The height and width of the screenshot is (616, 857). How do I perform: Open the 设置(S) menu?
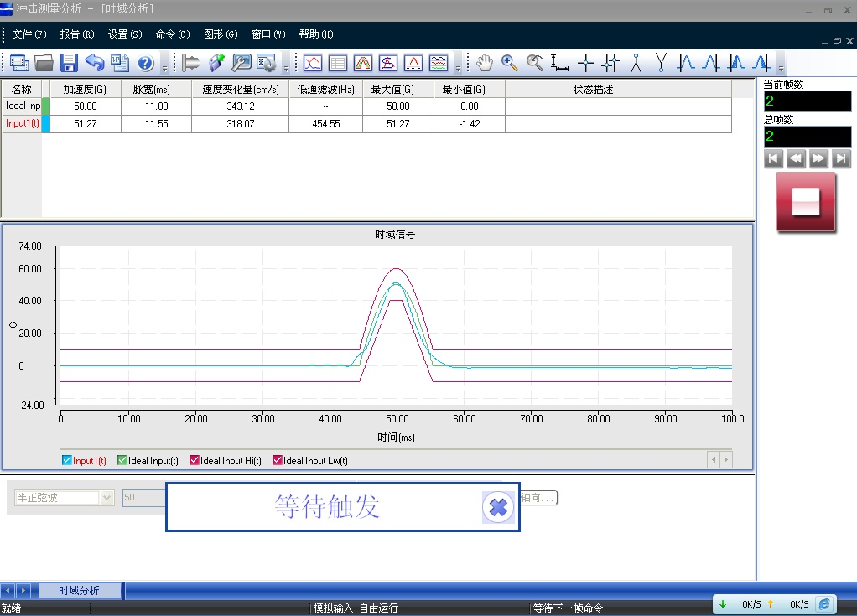coord(125,34)
